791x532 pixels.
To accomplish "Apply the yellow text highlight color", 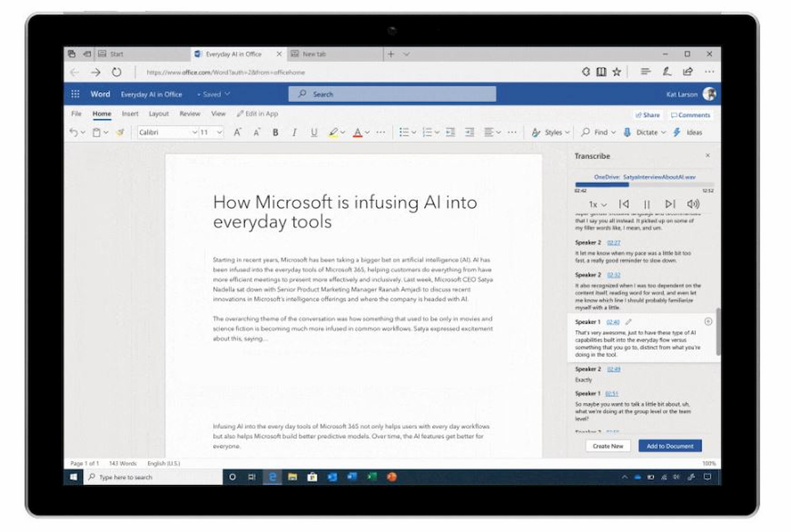I will 333,132.
